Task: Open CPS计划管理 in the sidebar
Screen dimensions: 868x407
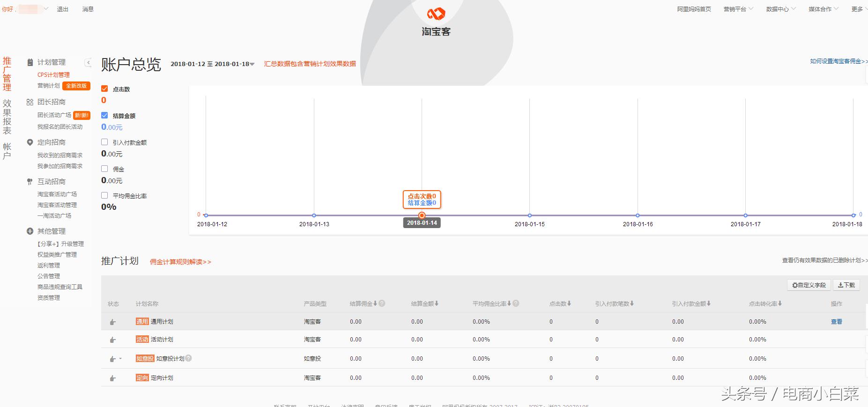Action: pyautogui.click(x=53, y=75)
